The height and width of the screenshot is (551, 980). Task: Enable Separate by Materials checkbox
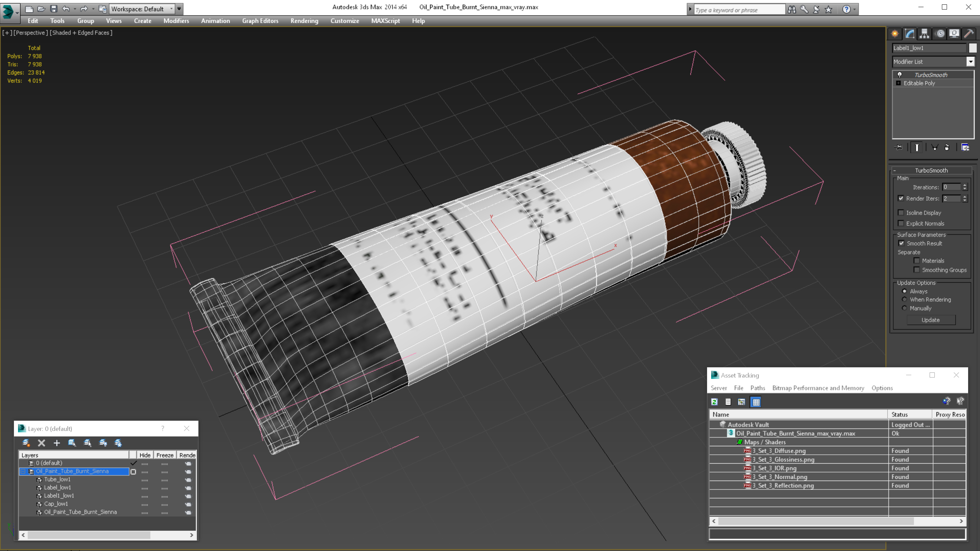coord(916,261)
